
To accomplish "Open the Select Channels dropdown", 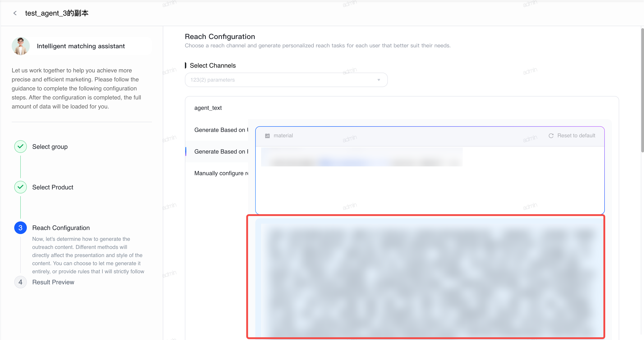I will [286, 80].
